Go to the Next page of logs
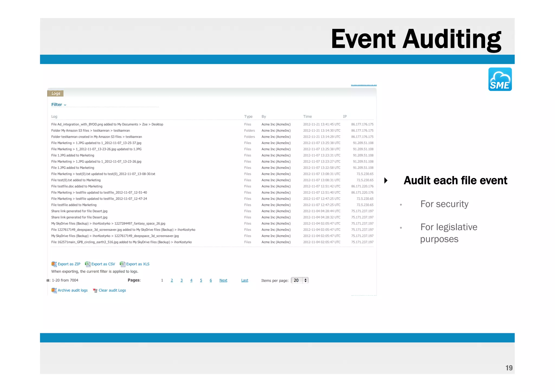555x392 pixels. (x=223, y=280)
